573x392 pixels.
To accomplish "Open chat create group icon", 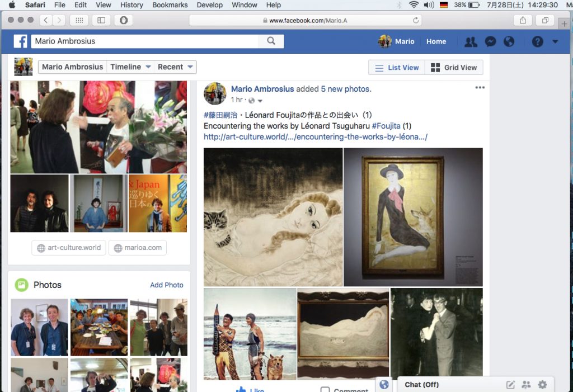I will (526, 384).
